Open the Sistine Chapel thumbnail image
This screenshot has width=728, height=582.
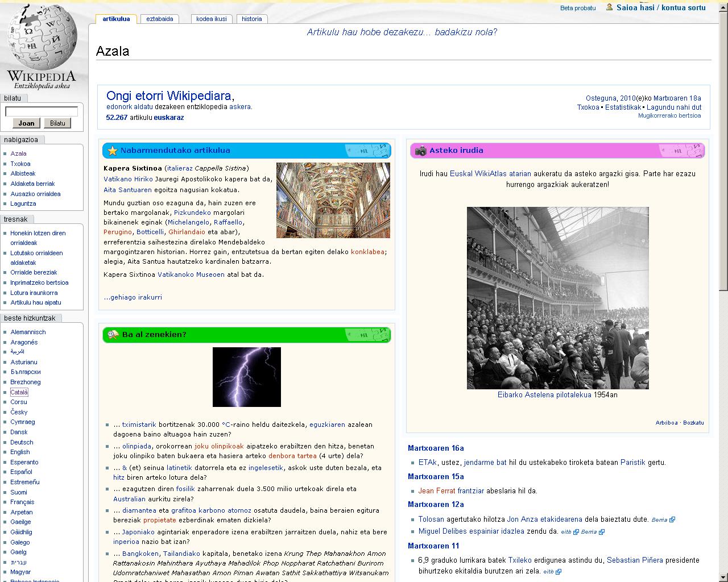click(x=333, y=200)
